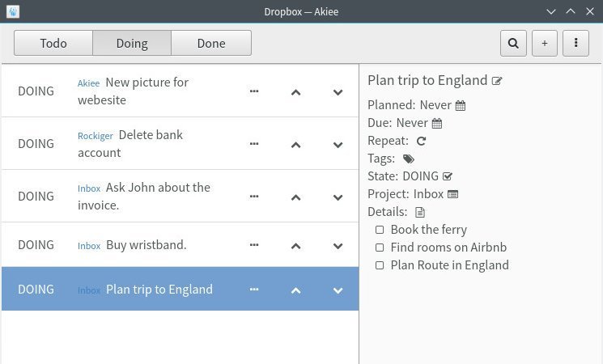Open the ellipsis menu for Ask John about the invoice
Screen dimensions: 603x364
click(254, 197)
